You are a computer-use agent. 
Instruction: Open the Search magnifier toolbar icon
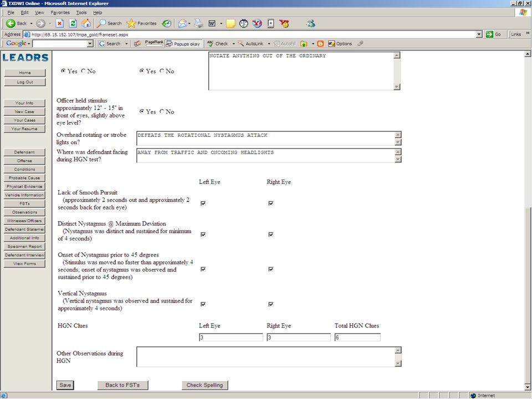click(101, 23)
